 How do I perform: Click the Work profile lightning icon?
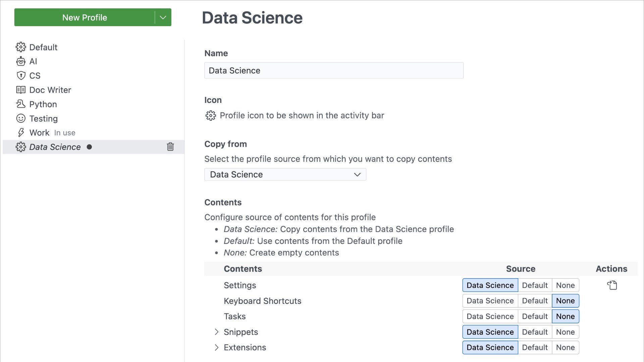pyautogui.click(x=21, y=133)
